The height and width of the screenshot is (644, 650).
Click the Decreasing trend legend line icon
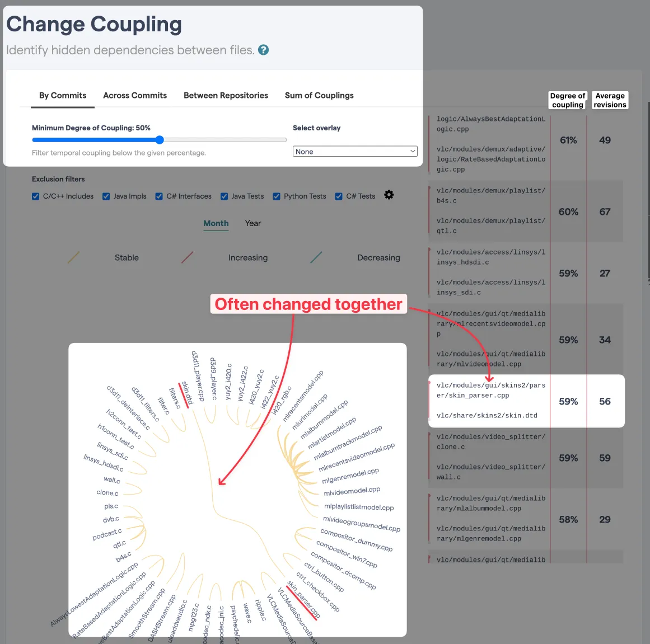[x=316, y=257]
